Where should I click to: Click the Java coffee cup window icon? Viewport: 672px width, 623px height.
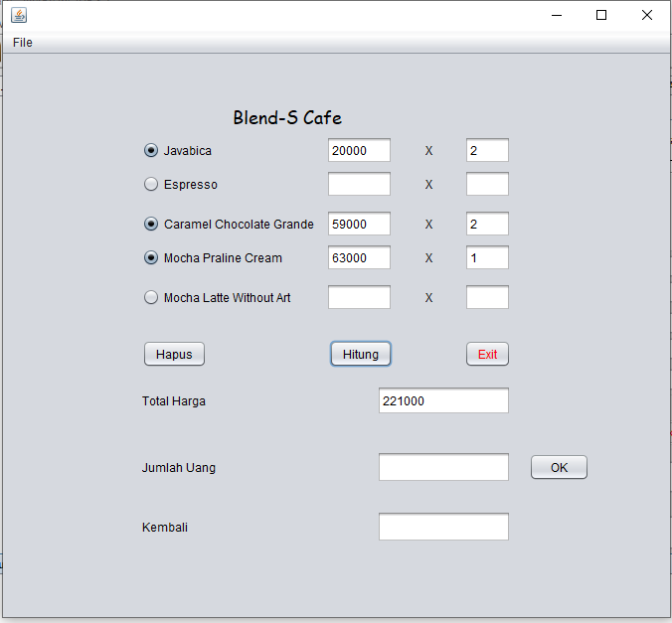point(19,16)
